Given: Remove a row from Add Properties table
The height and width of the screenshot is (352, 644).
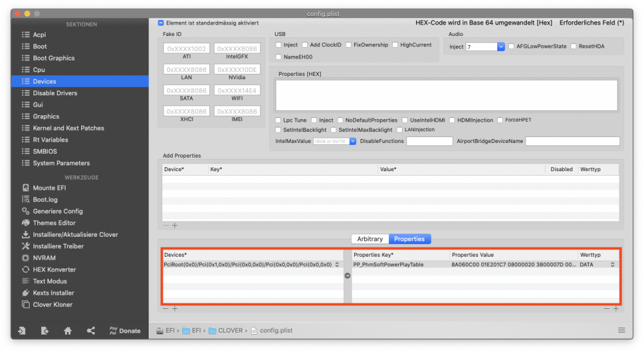Looking at the screenshot, I should (x=166, y=226).
